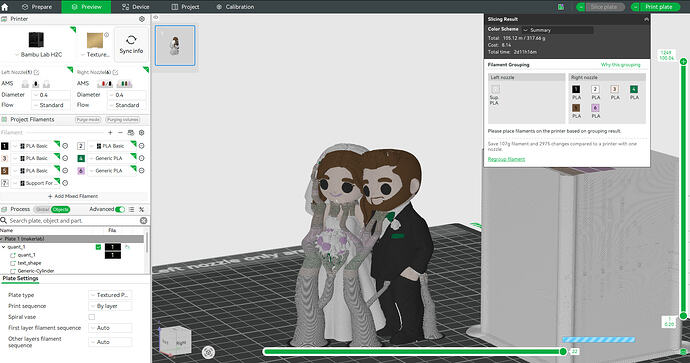
Task: Edit filament 7 Support preset icon
Action: click(65, 183)
